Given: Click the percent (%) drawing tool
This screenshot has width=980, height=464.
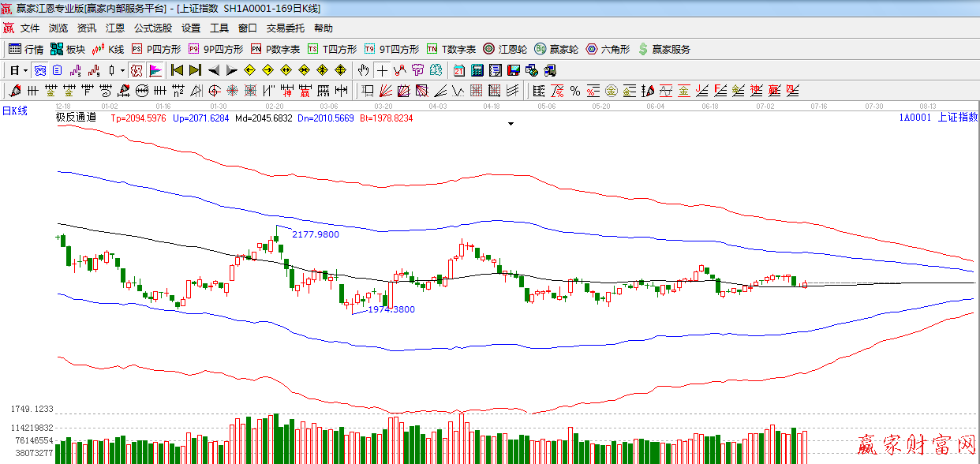Looking at the screenshot, I should (x=574, y=90).
